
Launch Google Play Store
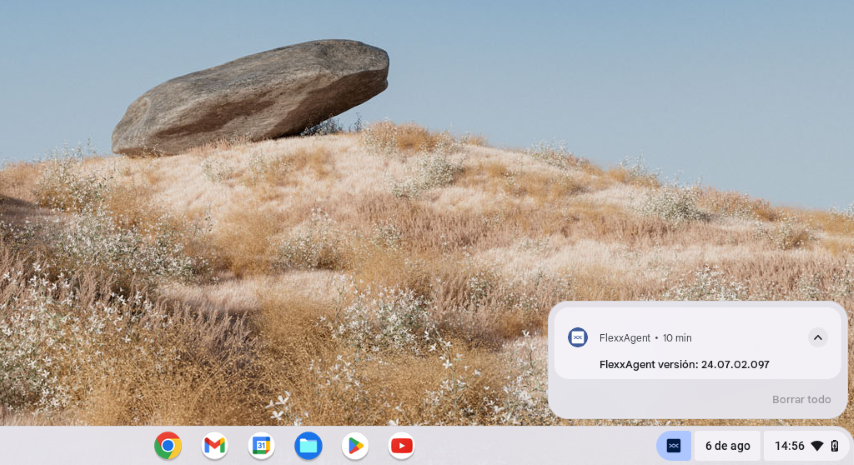355,445
